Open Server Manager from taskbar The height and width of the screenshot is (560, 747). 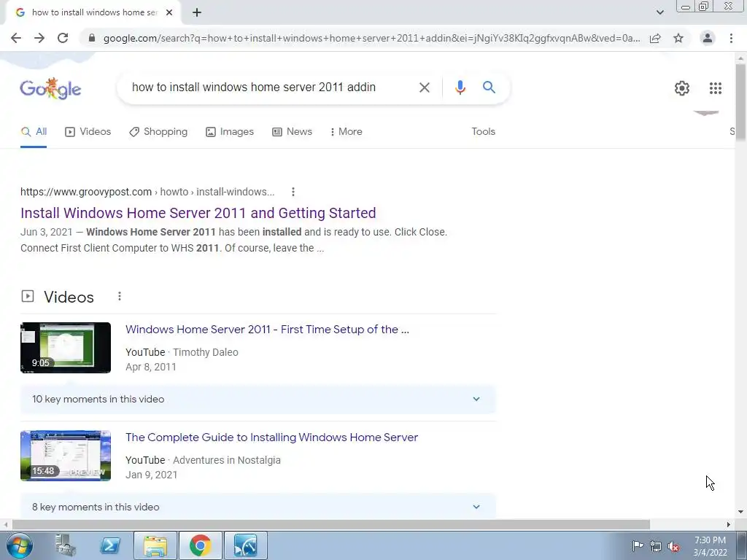(65, 545)
